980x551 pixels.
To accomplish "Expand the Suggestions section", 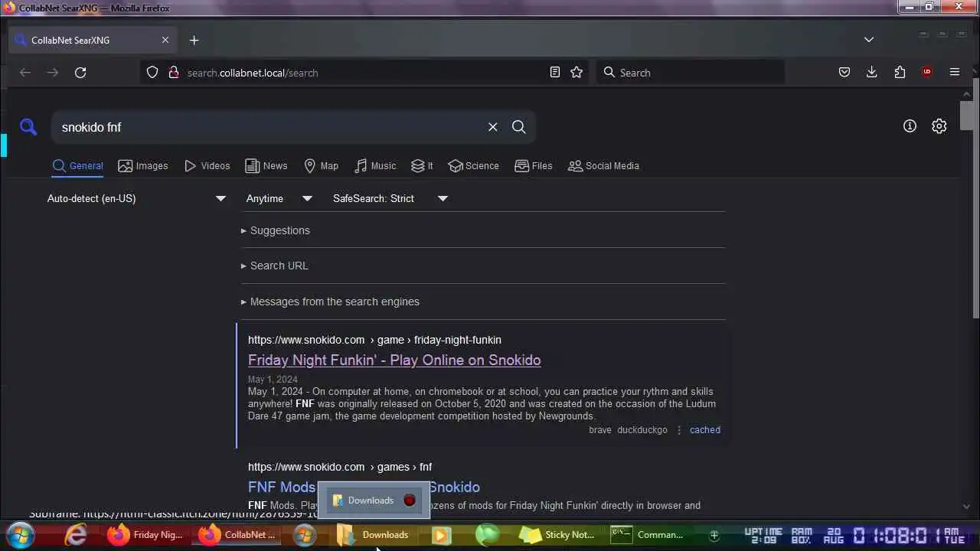I will (276, 230).
